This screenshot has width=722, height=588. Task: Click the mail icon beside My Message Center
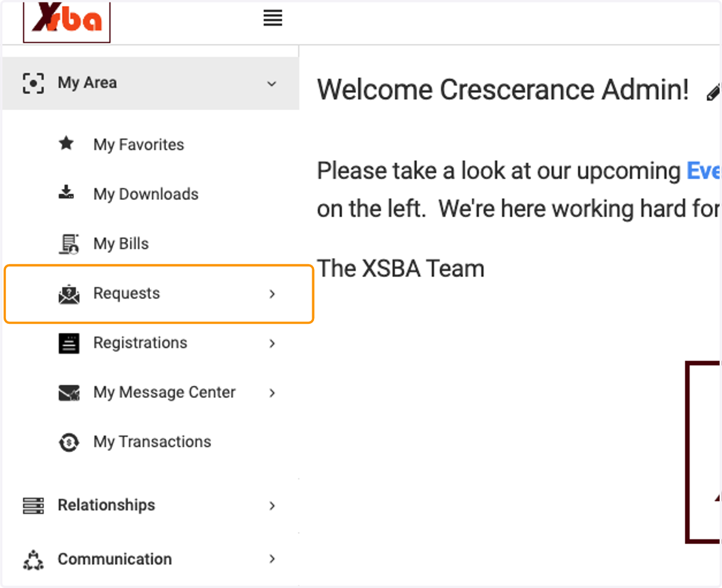point(69,393)
